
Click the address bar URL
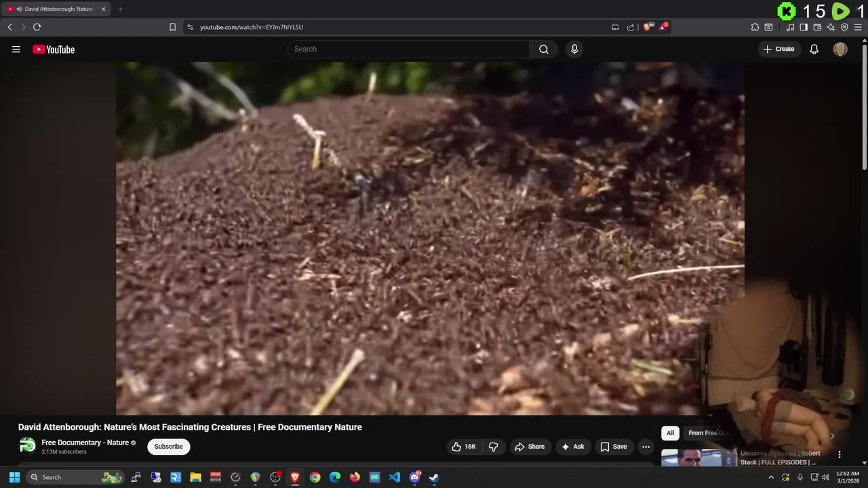252,27
